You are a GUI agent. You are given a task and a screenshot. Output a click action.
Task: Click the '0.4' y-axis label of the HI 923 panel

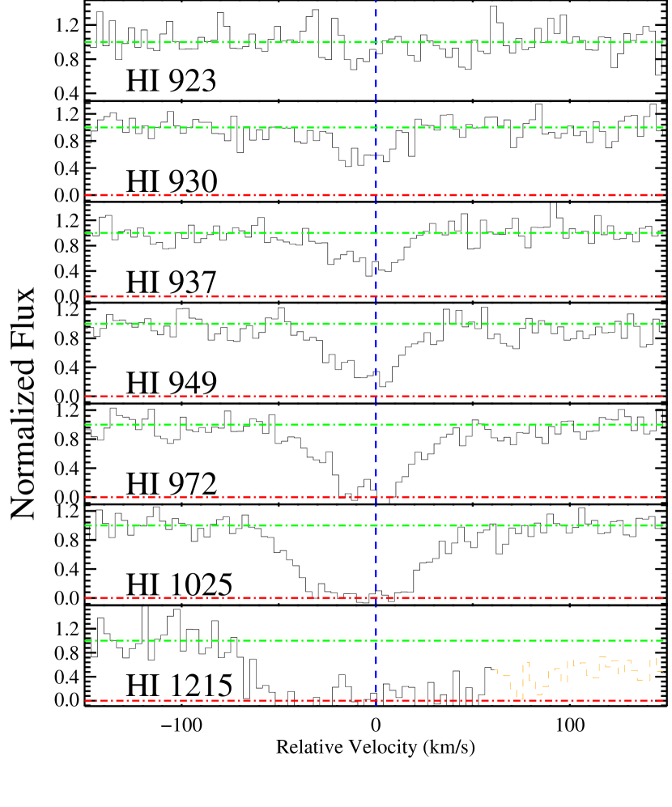click(x=68, y=94)
